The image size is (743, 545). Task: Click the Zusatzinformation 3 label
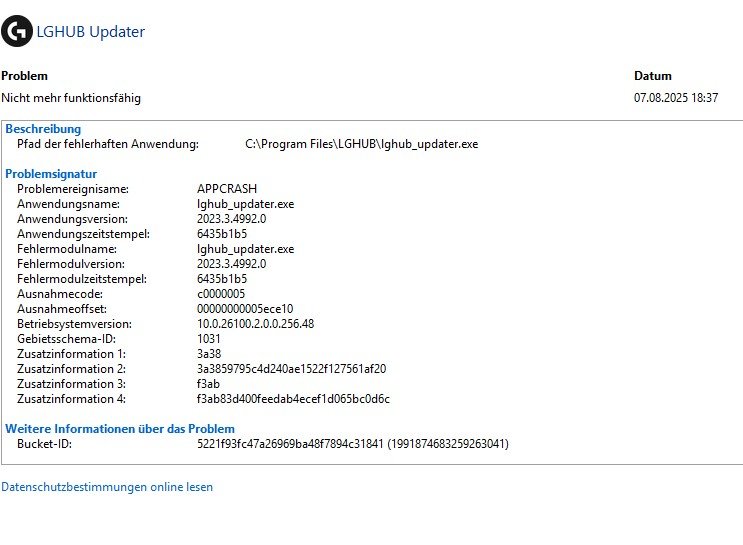pos(72,384)
